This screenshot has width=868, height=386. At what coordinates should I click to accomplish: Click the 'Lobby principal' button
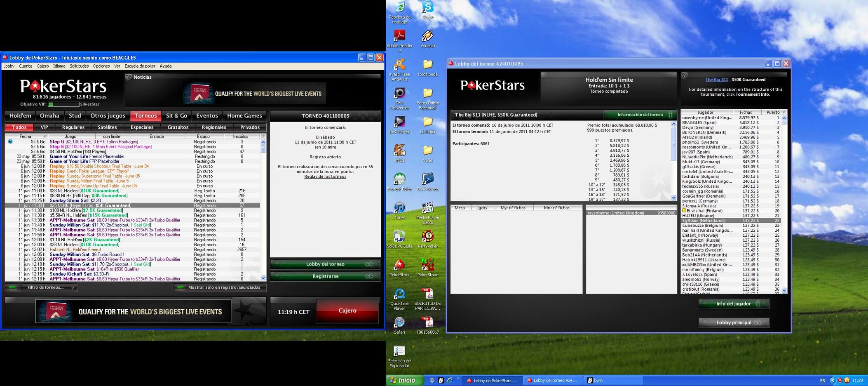tap(734, 322)
